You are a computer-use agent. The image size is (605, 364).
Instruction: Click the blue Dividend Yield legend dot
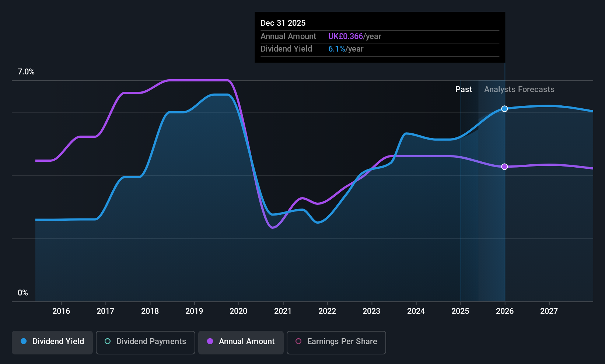click(24, 341)
